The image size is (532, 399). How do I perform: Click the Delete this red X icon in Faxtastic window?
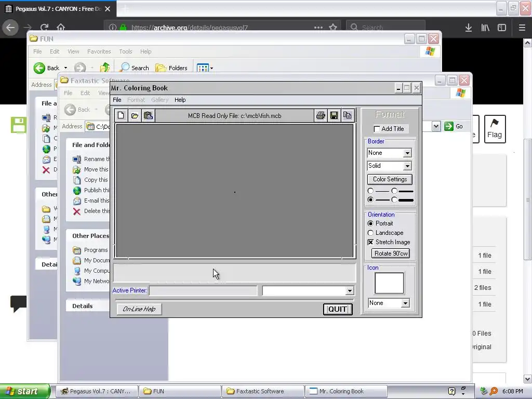pyautogui.click(x=77, y=211)
